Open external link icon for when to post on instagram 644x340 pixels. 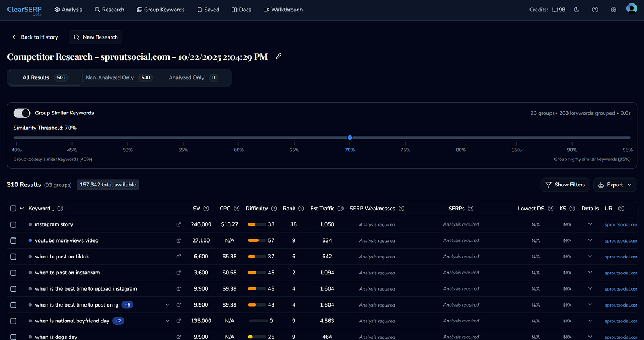coord(179,273)
